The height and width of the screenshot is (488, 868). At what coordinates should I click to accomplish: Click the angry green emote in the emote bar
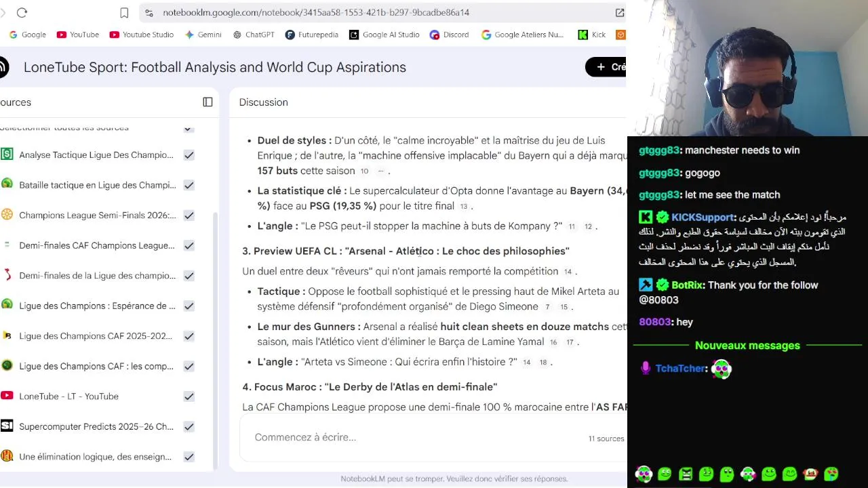tap(686, 474)
